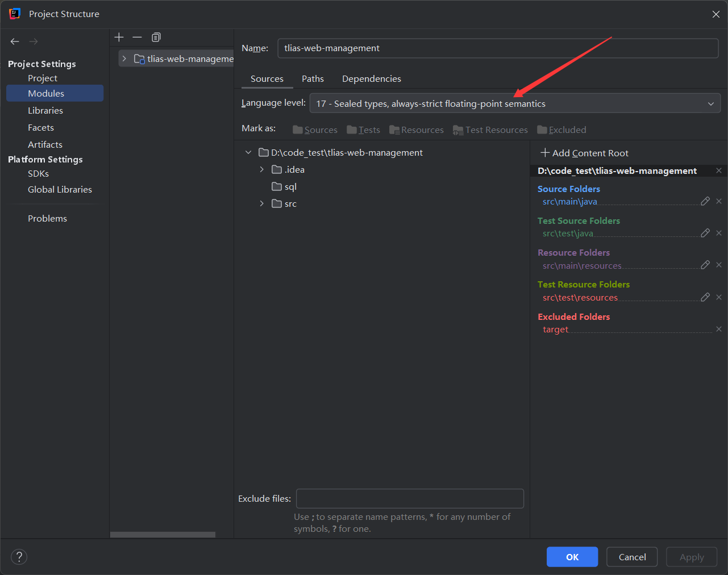Click the tlias-web-management module folder icon

click(x=139, y=59)
